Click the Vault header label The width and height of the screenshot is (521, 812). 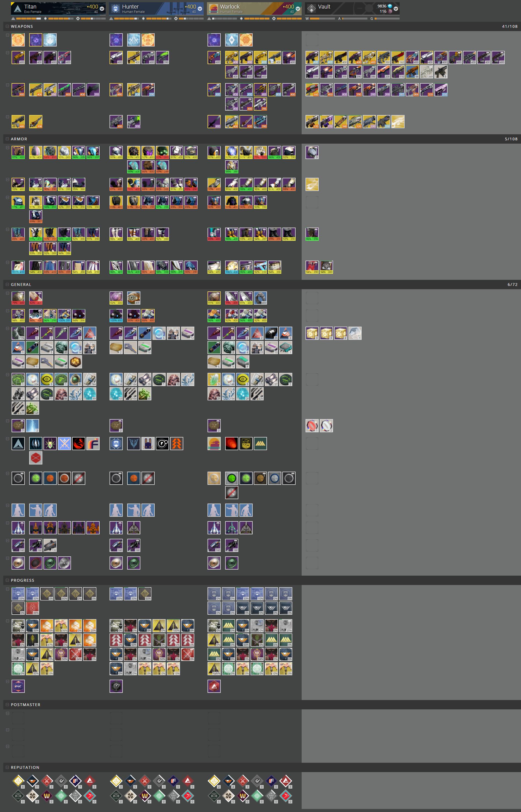[x=324, y=7]
